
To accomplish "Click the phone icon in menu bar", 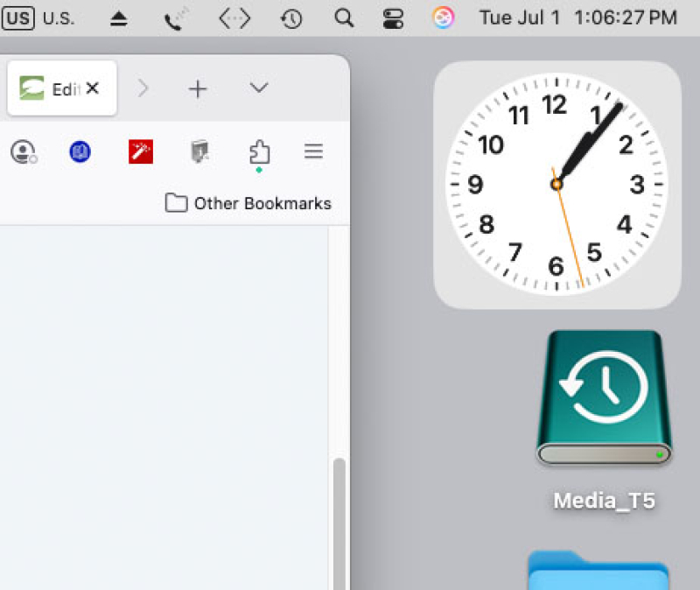I will point(177,18).
